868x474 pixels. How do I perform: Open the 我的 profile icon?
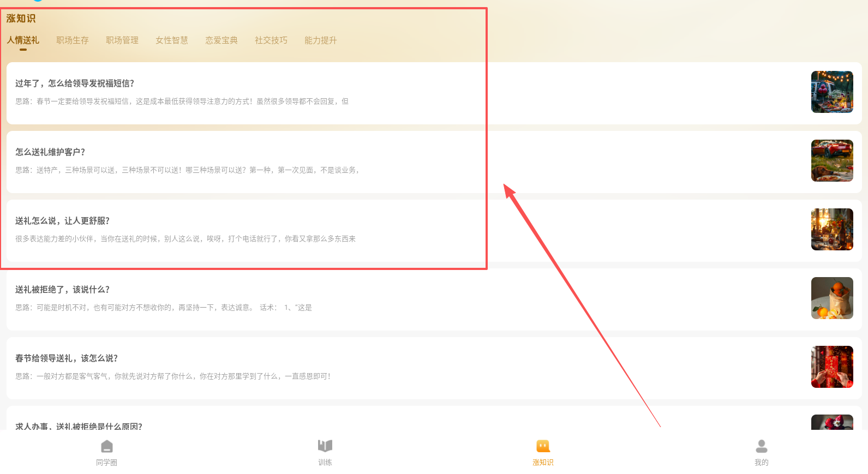pyautogui.click(x=761, y=447)
